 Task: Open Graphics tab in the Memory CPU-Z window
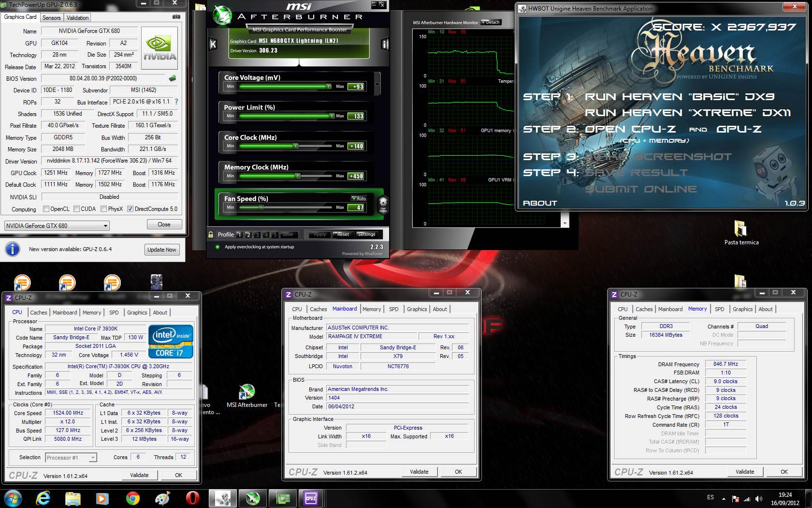(x=742, y=309)
